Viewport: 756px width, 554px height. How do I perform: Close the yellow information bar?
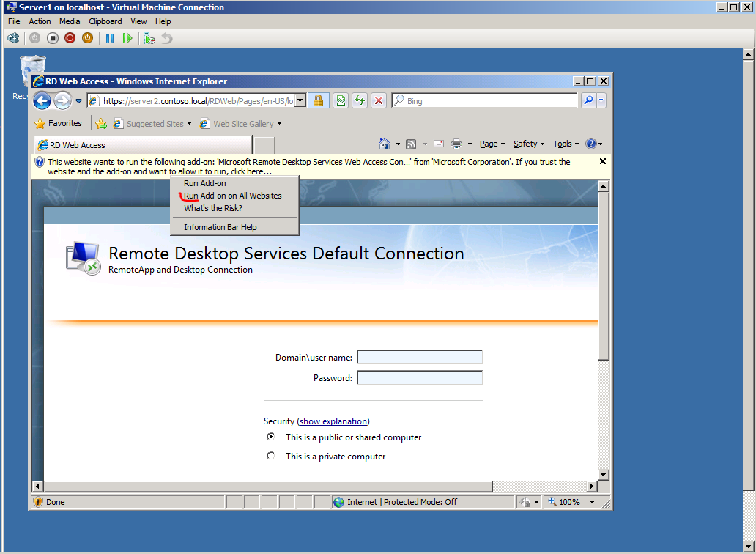click(603, 161)
